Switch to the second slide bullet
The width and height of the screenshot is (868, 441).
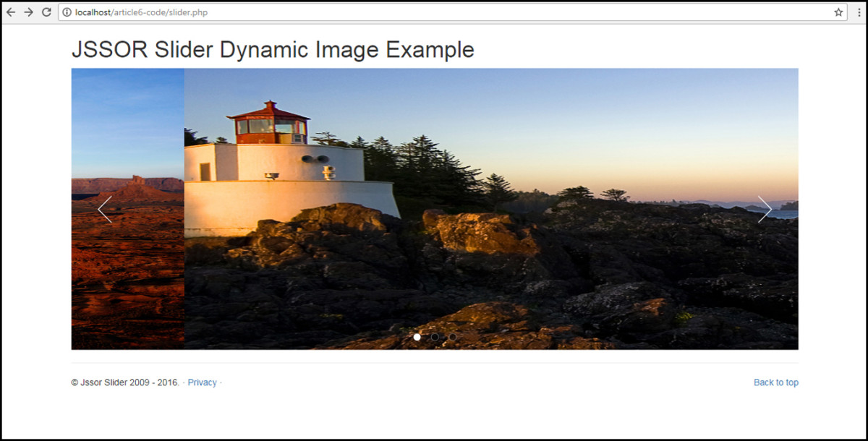coord(435,336)
